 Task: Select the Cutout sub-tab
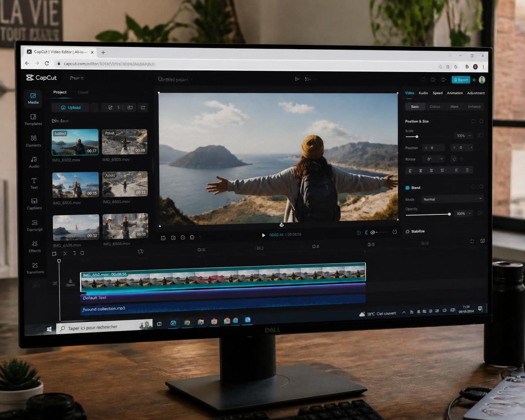pos(435,107)
